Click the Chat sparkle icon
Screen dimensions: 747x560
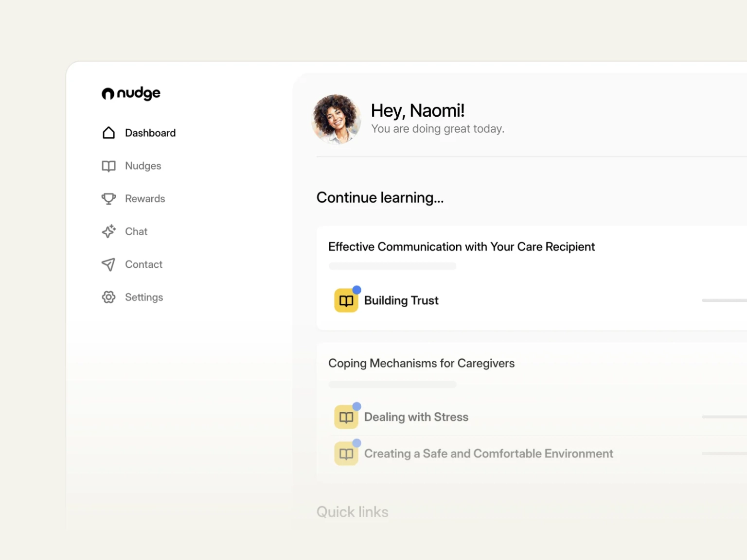(x=108, y=231)
